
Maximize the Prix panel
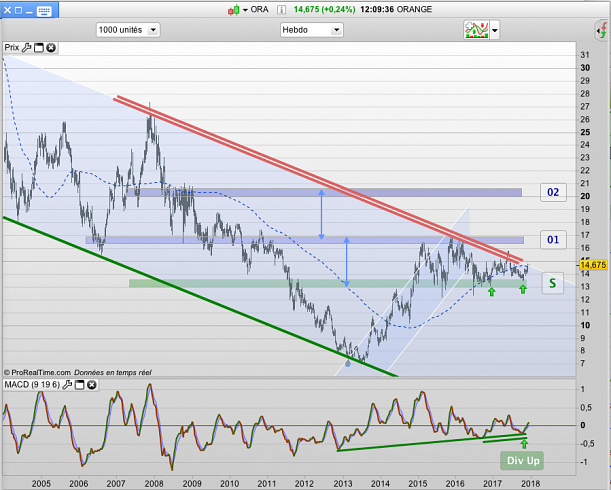click(39, 48)
